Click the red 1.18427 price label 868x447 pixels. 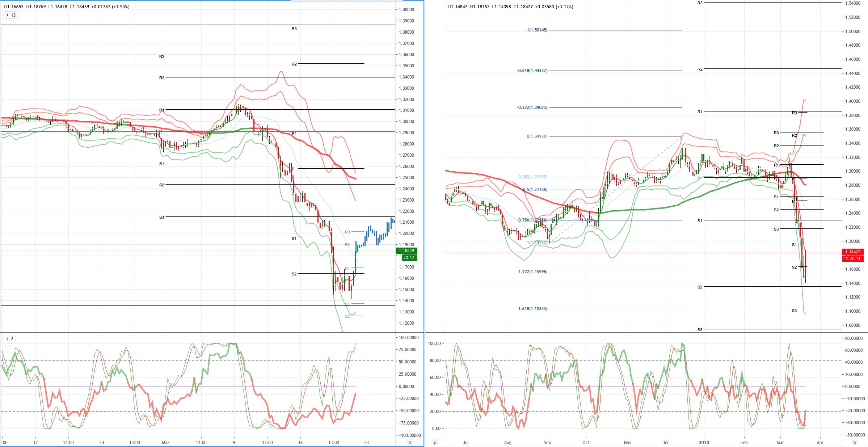pos(853,252)
